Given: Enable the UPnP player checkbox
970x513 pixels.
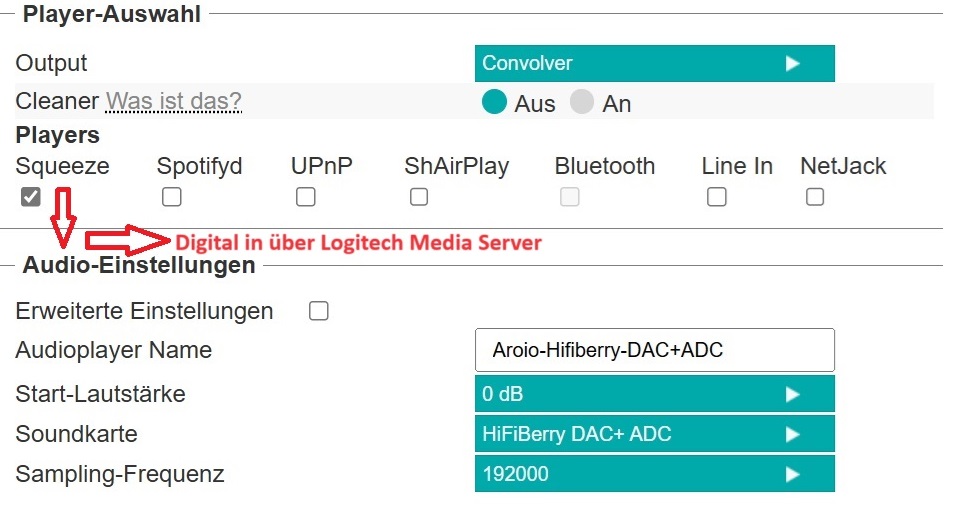Looking at the screenshot, I should (x=306, y=197).
